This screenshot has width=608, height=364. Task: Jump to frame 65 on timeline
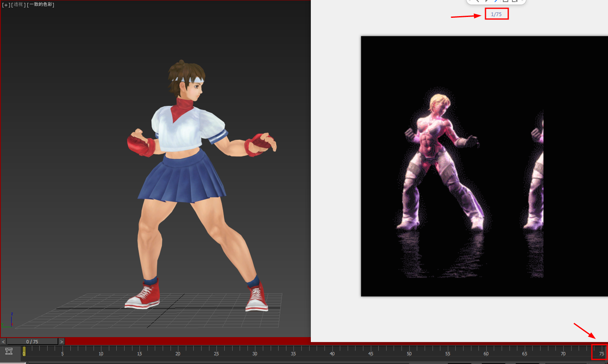(525, 354)
